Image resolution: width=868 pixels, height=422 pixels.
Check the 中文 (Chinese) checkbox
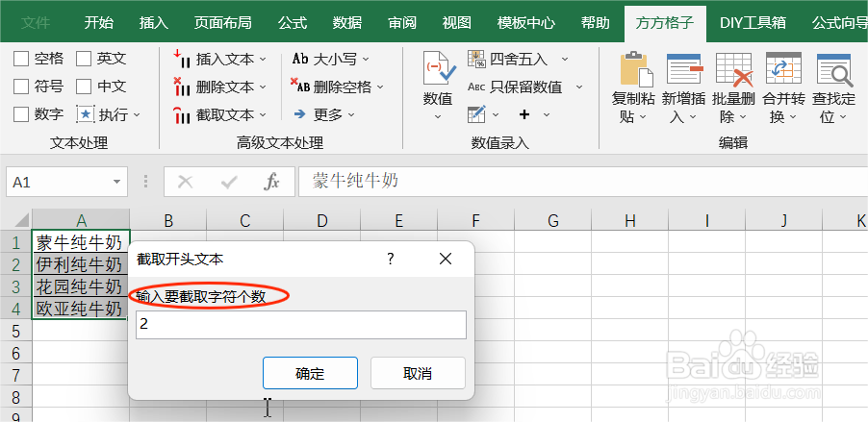tap(84, 87)
